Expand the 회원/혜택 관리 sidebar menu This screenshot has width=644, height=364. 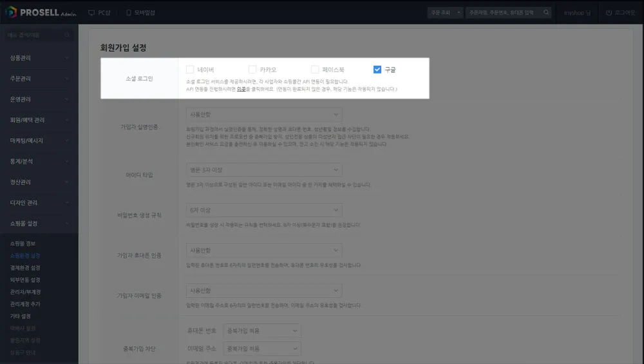(39, 120)
